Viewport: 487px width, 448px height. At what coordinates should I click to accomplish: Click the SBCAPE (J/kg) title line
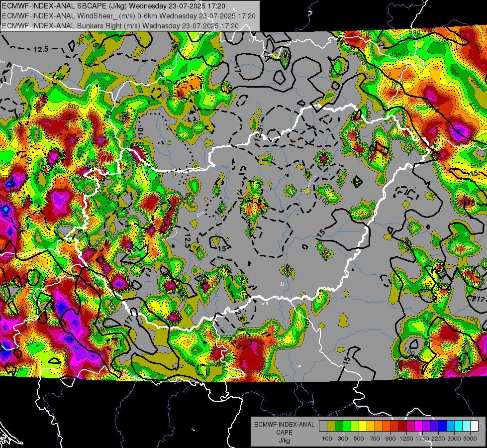(114, 6)
